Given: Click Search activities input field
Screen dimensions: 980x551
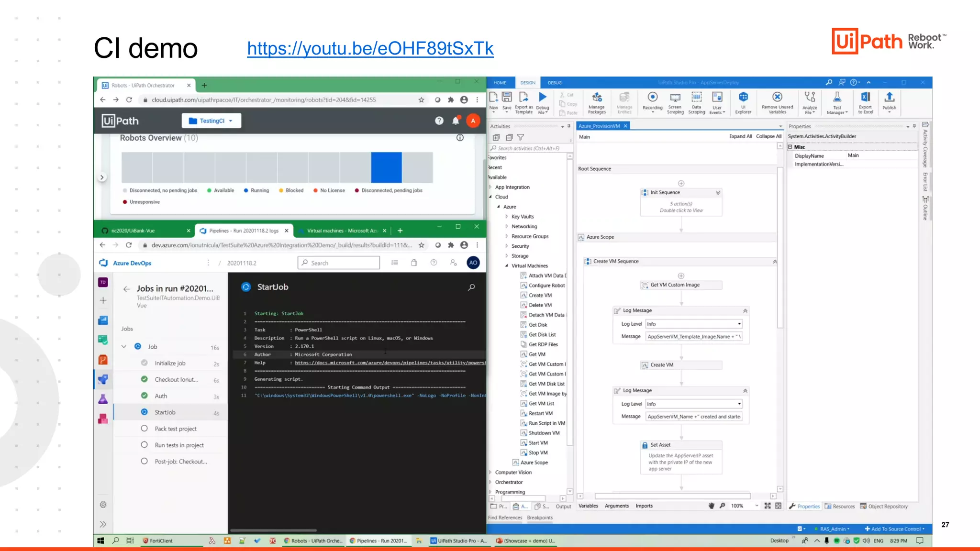Looking at the screenshot, I should (x=530, y=148).
